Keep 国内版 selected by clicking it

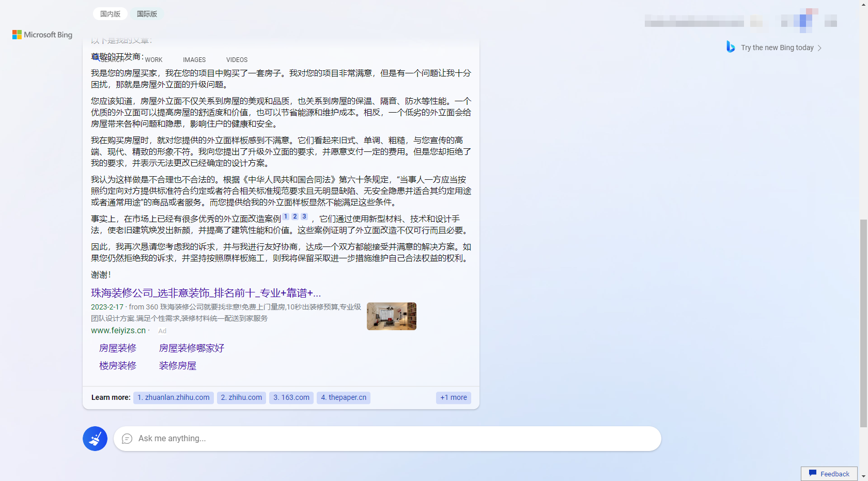point(110,13)
